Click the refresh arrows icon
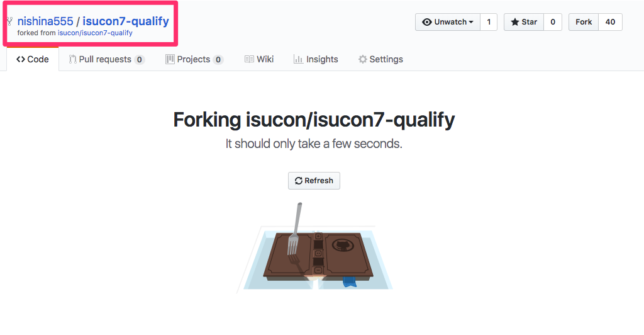644x335 pixels. pos(299,181)
